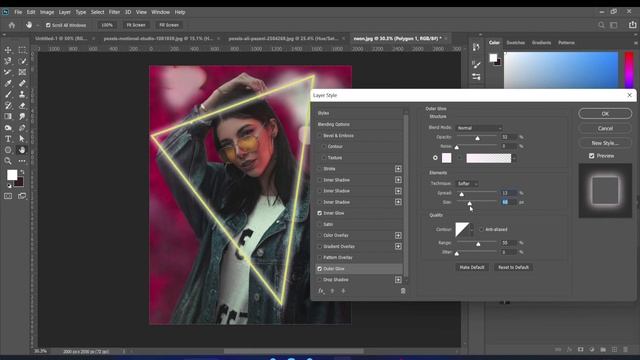The width and height of the screenshot is (640, 360).
Task: Click OK in Layer Style dialog
Action: (605, 114)
